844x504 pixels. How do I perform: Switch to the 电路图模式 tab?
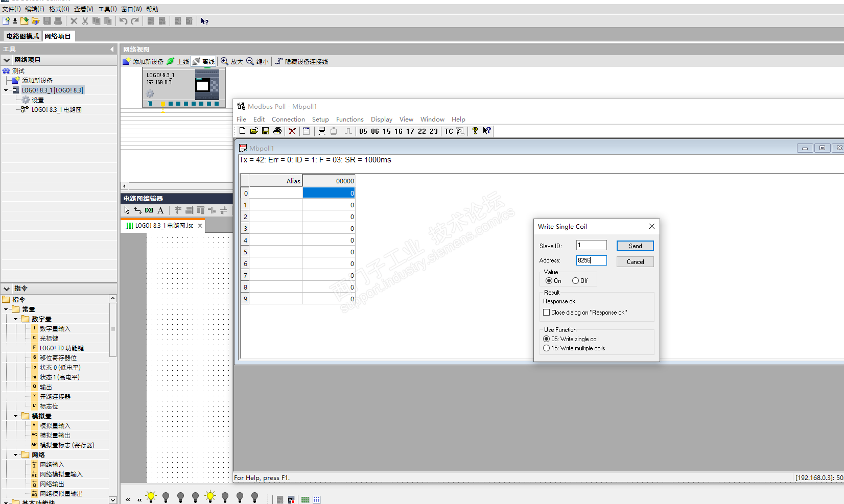pyautogui.click(x=22, y=36)
